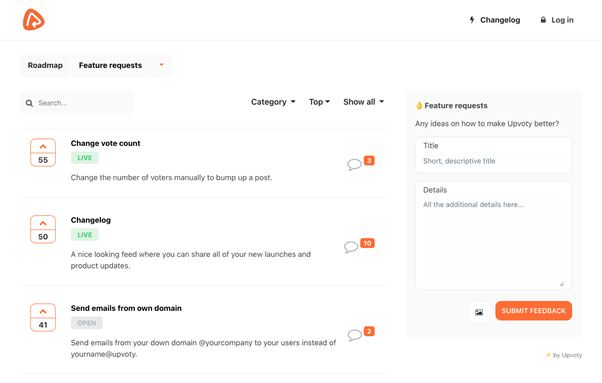The width and height of the screenshot is (602, 383).
Task: Click the vote count 55
Action: 43,160
